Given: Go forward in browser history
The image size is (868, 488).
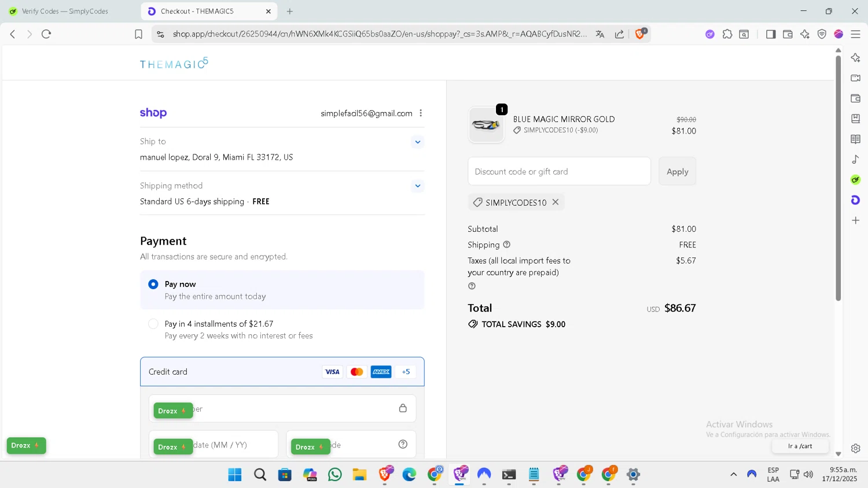Looking at the screenshot, I should (30, 34).
